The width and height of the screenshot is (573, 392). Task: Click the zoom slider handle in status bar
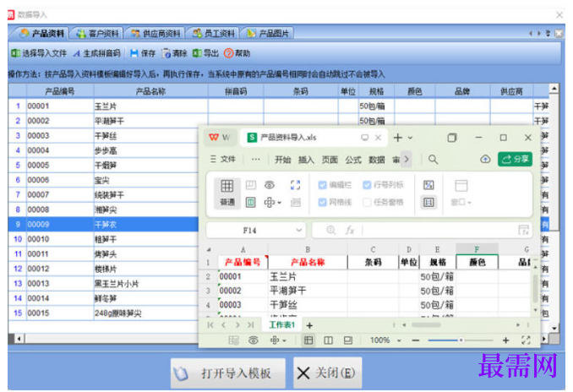(461, 340)
